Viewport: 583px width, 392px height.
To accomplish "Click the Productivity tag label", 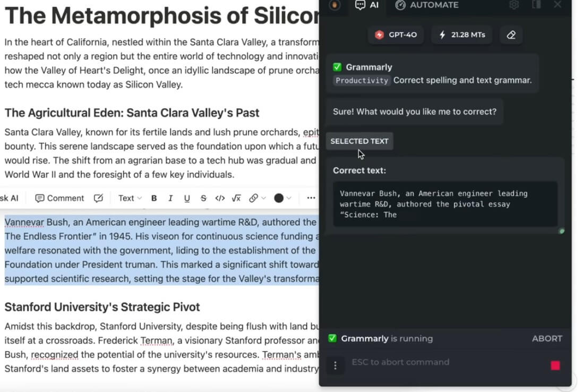I will coord(362,80).
